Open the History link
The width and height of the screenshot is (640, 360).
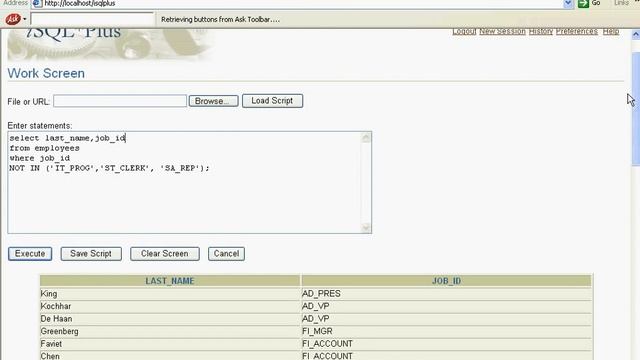click(540, 31)
